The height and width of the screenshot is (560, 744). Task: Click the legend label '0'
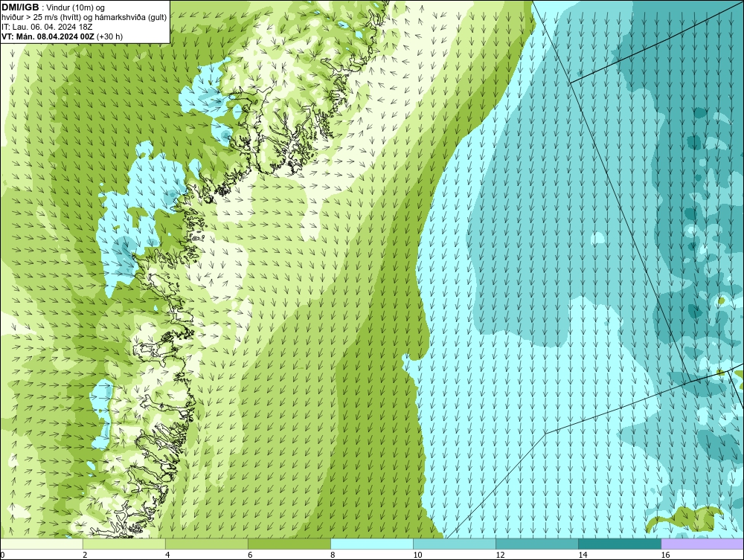point(3,555)
